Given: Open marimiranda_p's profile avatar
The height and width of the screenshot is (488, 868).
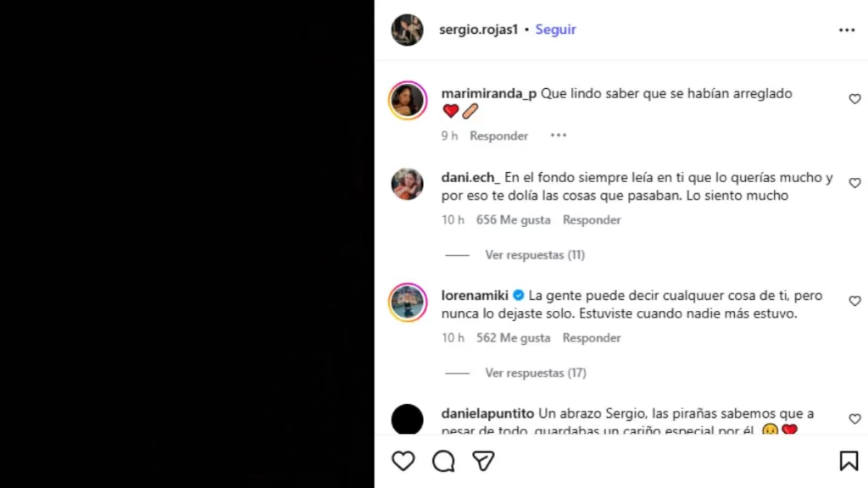Looking at the screenshot, I should click(408, 100).
